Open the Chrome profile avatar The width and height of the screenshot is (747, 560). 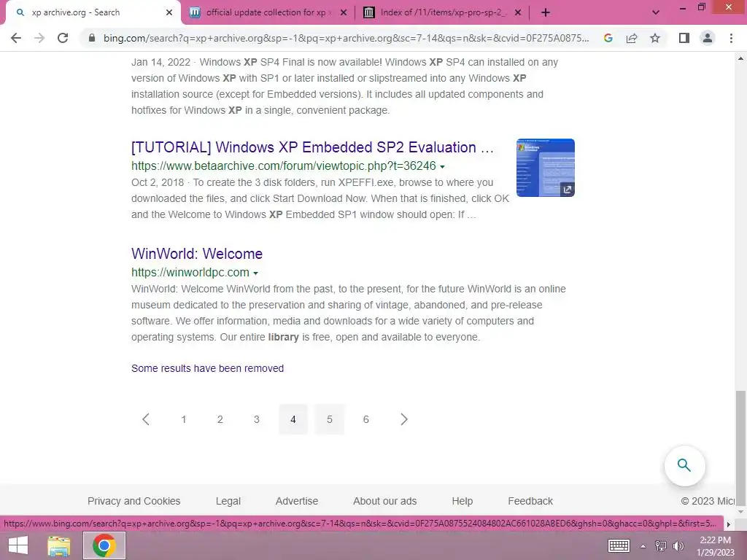tap(708, 38)
